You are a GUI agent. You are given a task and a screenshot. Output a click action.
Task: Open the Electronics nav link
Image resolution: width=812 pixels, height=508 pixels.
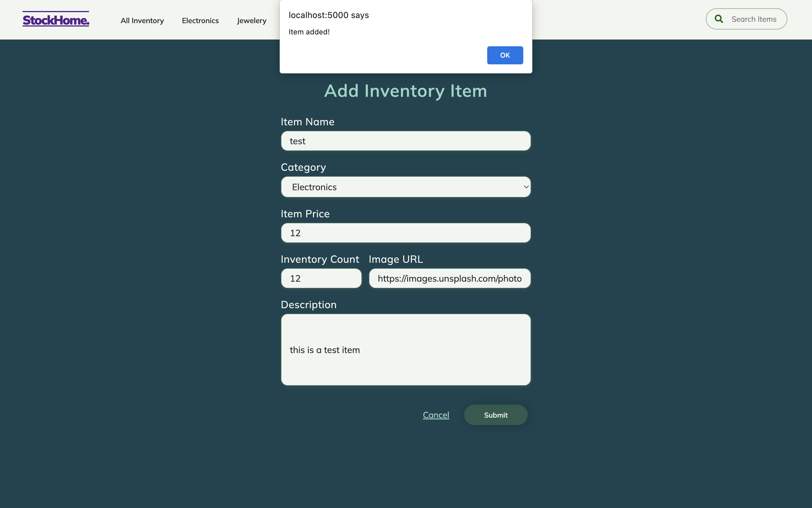pos(200,21)
